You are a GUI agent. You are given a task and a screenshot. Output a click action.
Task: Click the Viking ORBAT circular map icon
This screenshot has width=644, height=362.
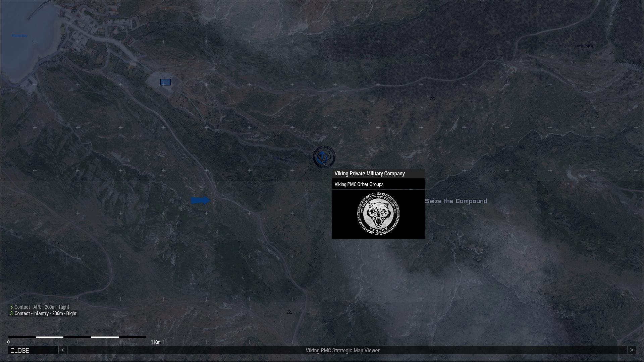pos(324,157)
